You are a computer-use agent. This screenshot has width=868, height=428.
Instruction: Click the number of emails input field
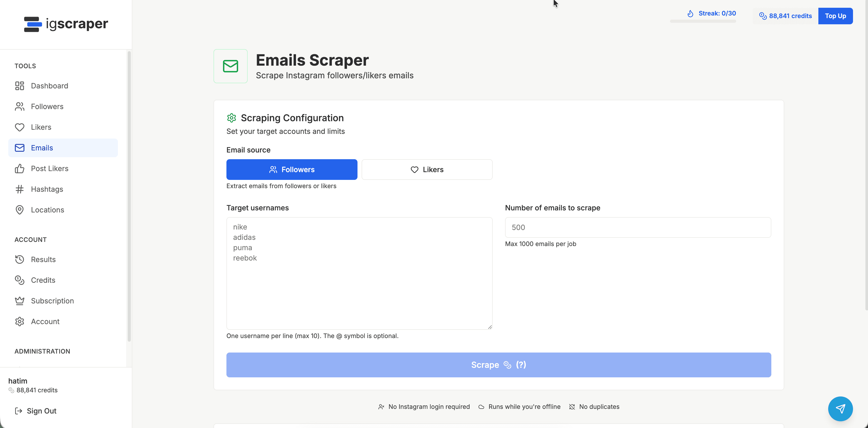click(637, 227)
